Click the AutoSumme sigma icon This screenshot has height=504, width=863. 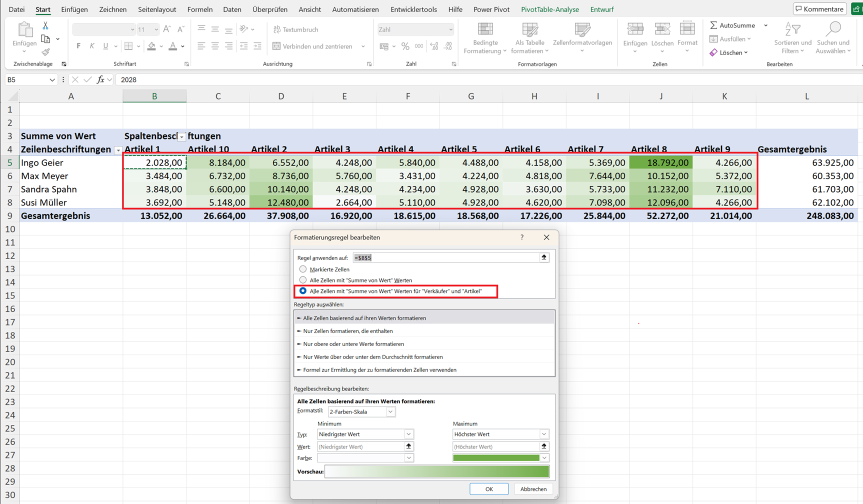coord(713,25)
